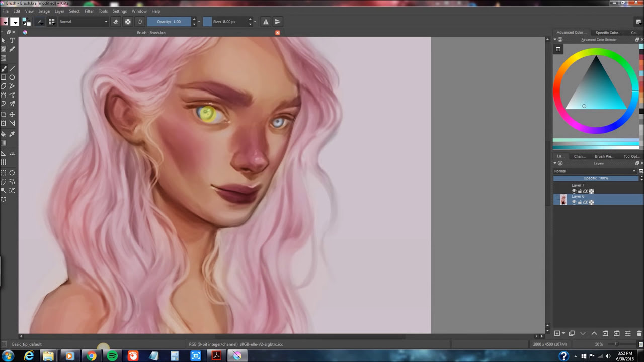
Task: Toggle vertical mirror mode
Action: (277, 22)
